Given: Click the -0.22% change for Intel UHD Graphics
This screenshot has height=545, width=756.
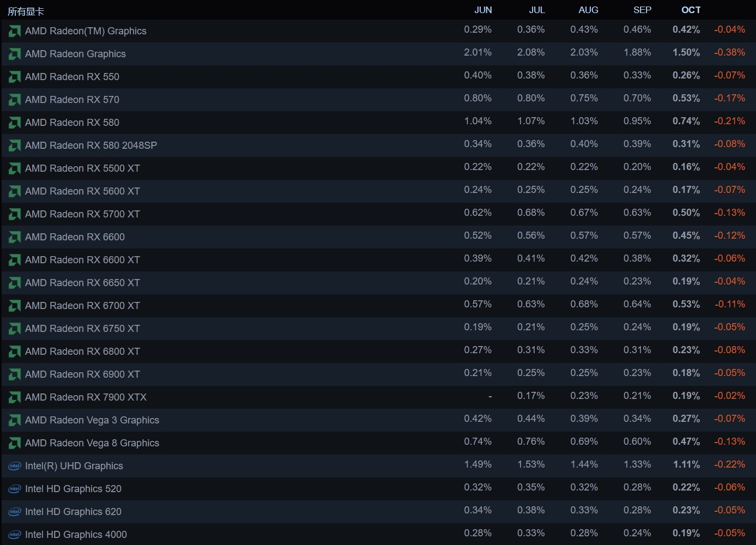Looking at the screenshot, I should tap(729, 464).
